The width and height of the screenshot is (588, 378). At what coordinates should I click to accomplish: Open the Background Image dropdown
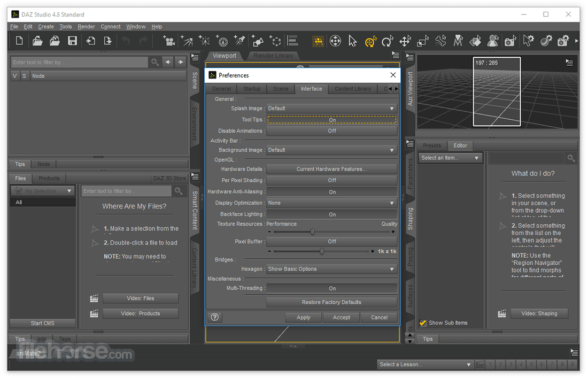tap(332, 150)
